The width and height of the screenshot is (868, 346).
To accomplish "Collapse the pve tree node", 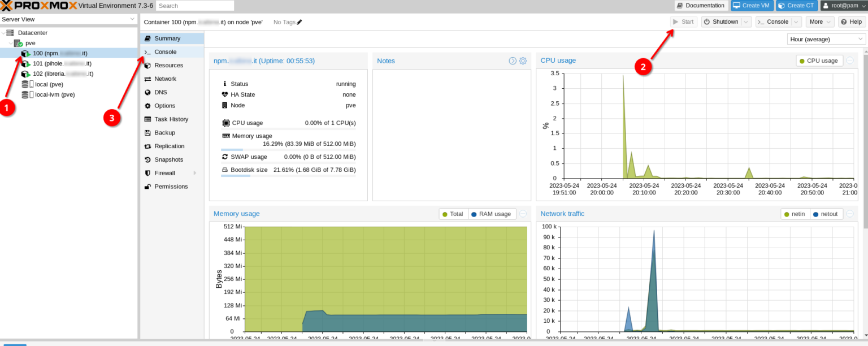I will point(11,43).
